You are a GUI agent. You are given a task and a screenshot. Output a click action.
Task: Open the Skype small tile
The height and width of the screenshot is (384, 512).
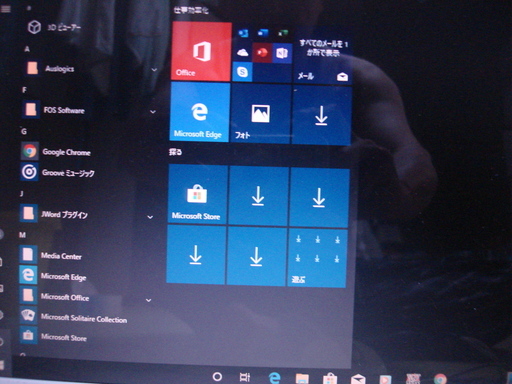(242, 72)
